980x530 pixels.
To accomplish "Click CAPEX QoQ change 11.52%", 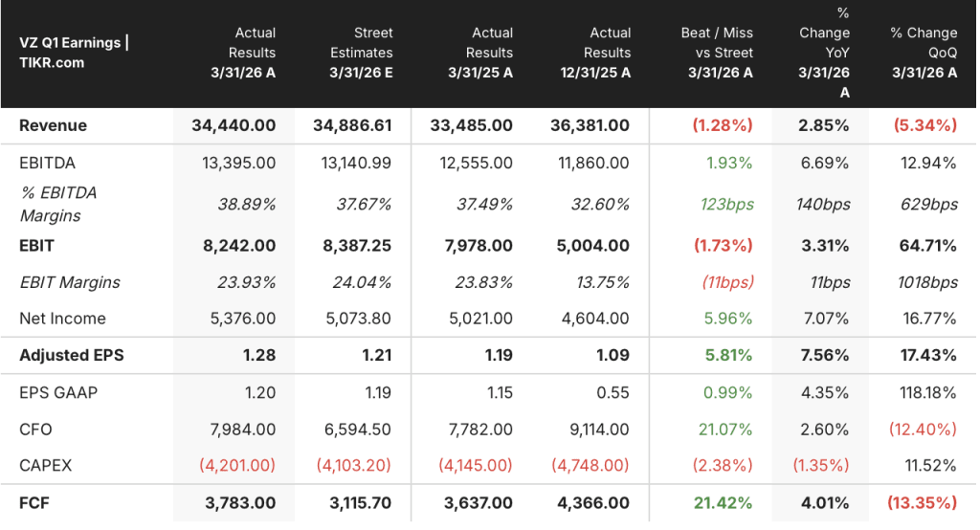I will (930, 466).
